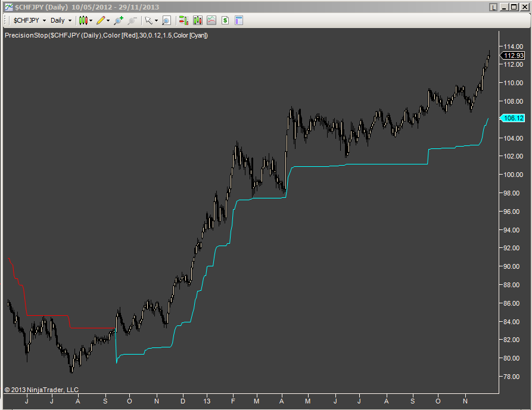532x410 pixels.
Task: Open the Strategies dollar-sign icon
Action: [225, 20]
